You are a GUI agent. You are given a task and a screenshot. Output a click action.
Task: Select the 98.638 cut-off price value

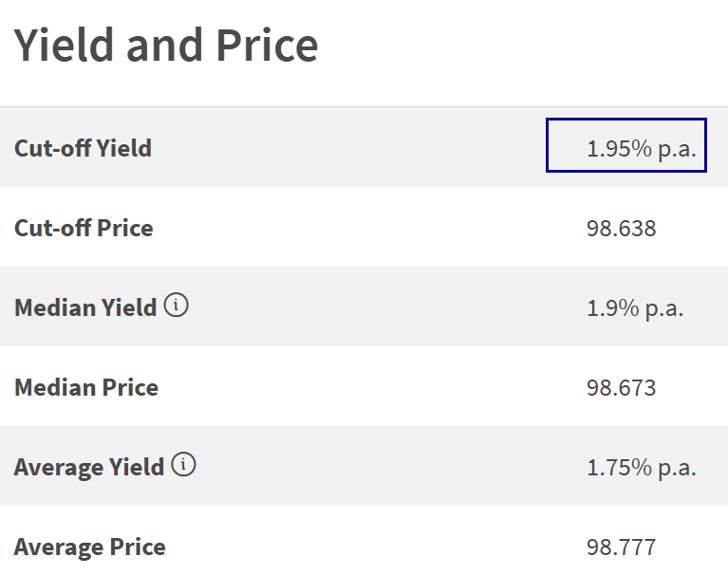621,228
